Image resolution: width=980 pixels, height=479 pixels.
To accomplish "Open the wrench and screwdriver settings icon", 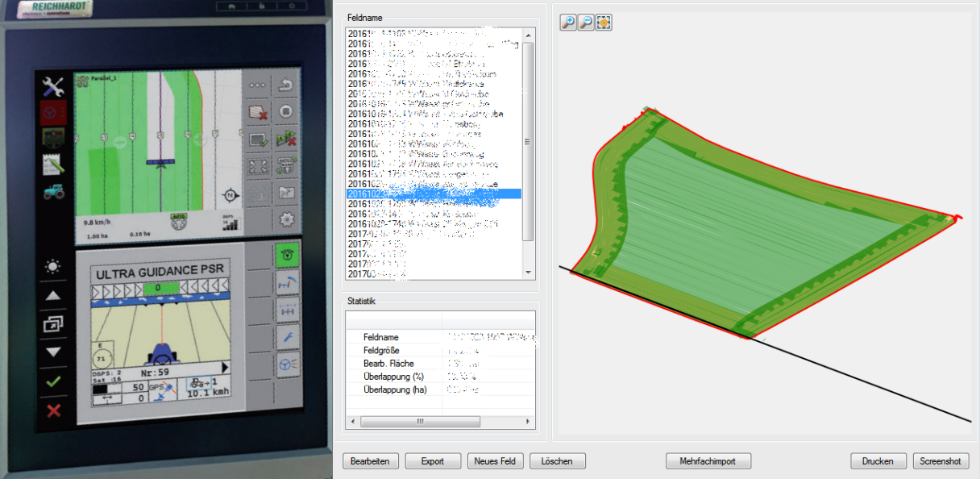I will [53, 86].
